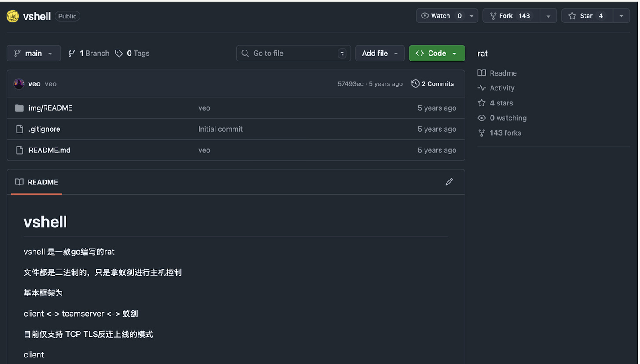Screen dimensions: 640x364
Task: Open Readme link in About sidebar
Action: pyautogui.click(x=497, y=73)
